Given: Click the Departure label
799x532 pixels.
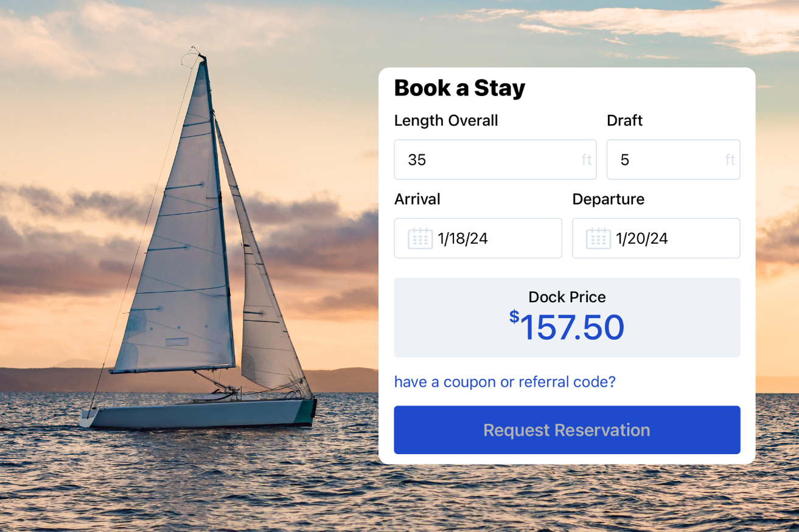Looking at the screenshot, I should coord(608,199).
